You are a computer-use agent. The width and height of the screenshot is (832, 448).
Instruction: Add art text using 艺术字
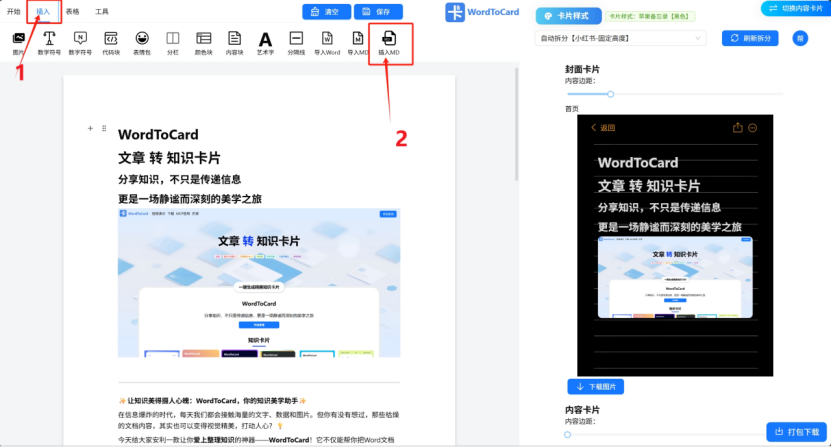click(x=265, y=43)
